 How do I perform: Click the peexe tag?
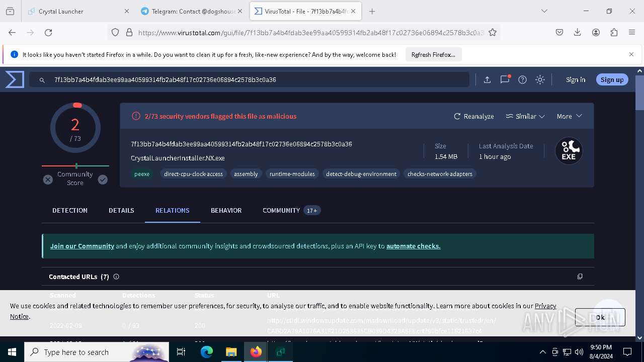pyautogui.click(x=142, y=174)
